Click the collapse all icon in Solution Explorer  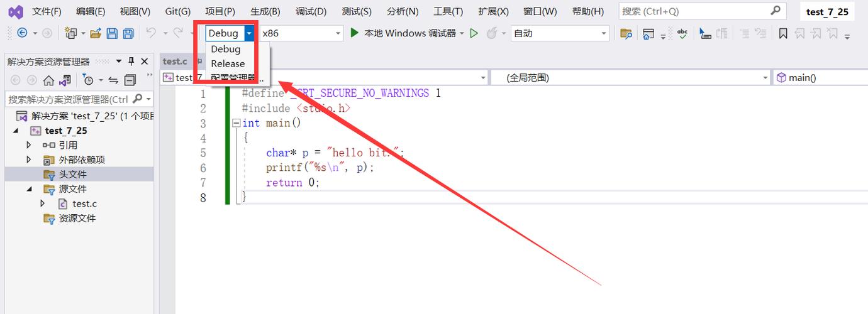130,80
